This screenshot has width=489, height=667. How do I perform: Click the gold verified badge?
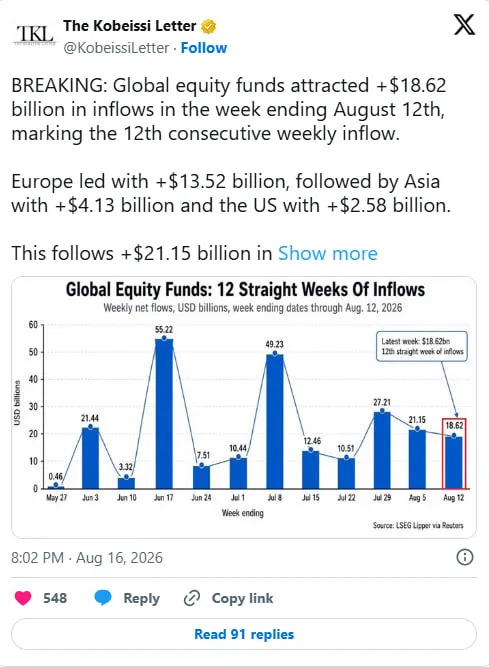pyautogui.click(x=208, y=26)
